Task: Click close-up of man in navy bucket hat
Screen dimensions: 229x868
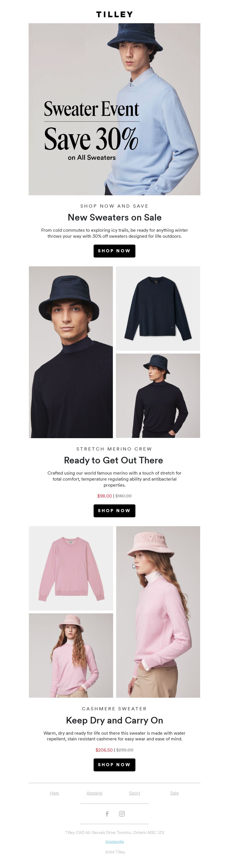Action: point(71,352)
